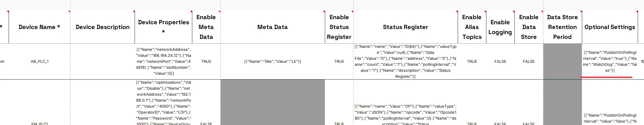Click the Meta Data column header
644x125 pixels.
(273, 27)
